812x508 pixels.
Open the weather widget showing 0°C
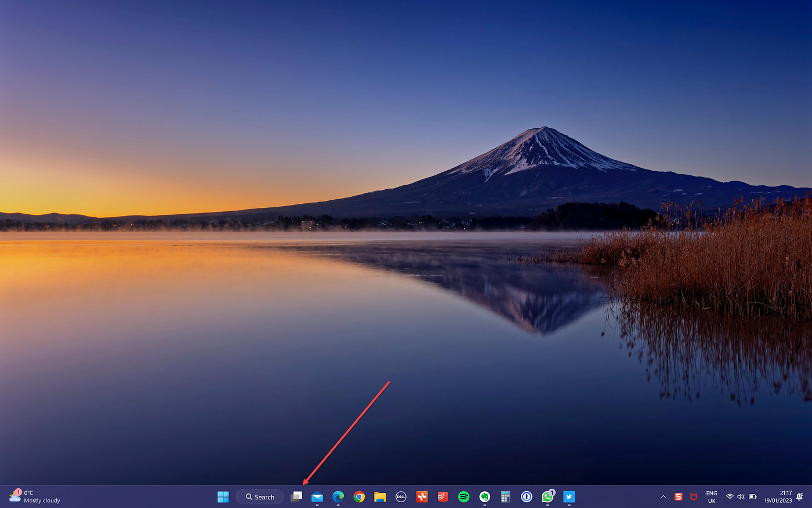click(34, 496)
